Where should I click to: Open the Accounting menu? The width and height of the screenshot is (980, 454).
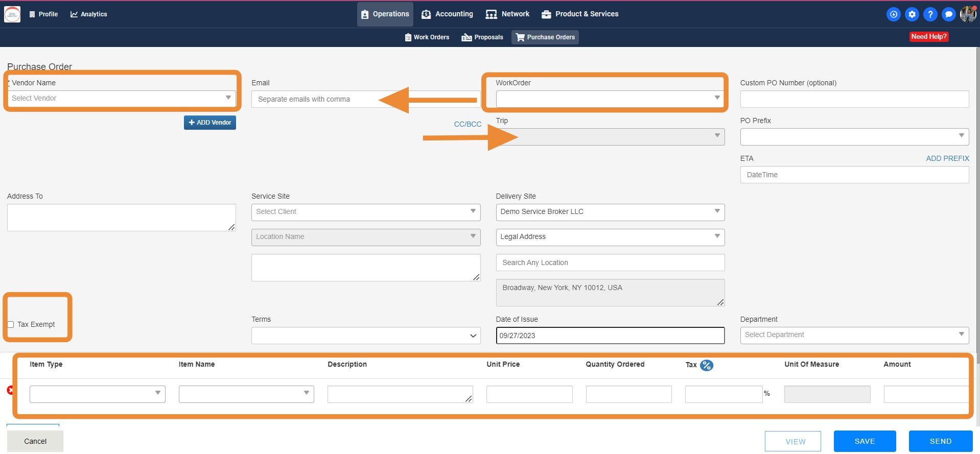click(x=447, y=14)
